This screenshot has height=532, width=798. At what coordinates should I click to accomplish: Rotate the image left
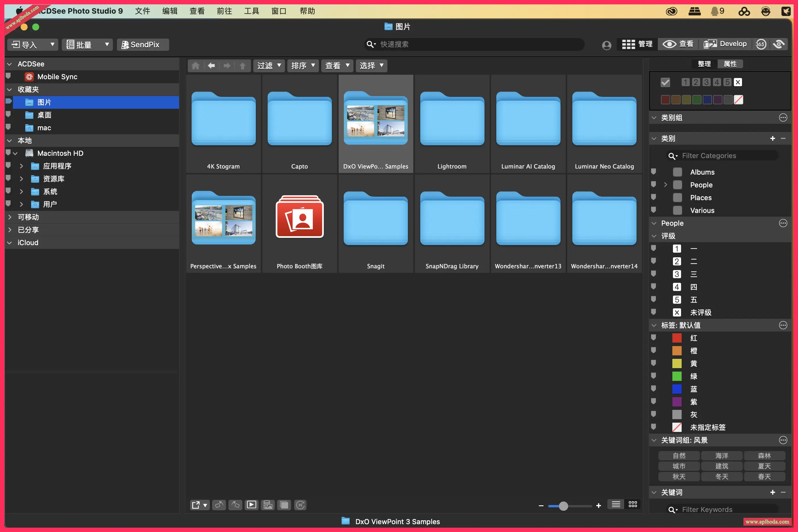[x=219, y=505]
